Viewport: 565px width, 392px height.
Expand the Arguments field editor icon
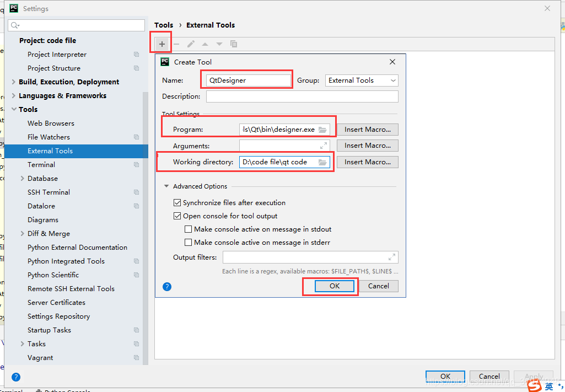[324, 146]
